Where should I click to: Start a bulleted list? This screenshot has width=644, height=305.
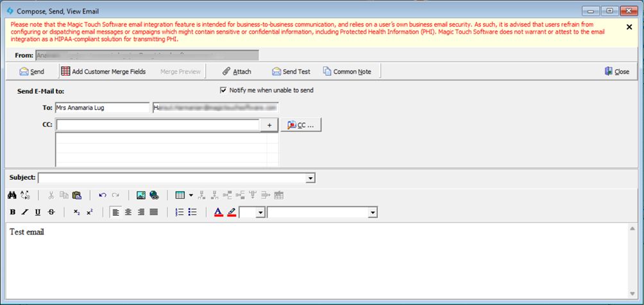(192, 212)
